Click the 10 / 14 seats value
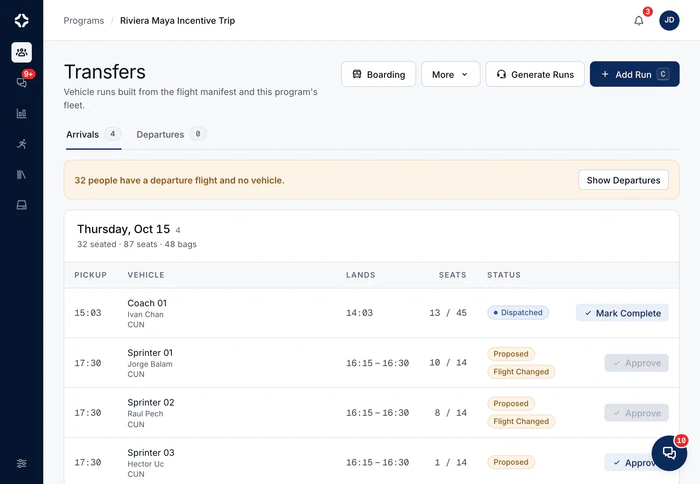This screenshot has height=484, width=700. [x=448, y=363]
